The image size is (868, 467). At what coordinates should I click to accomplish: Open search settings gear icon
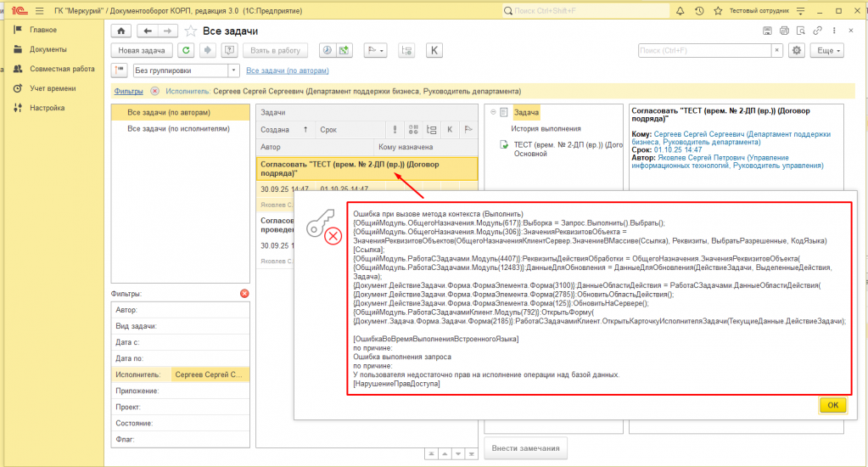(x=796, y=51)
